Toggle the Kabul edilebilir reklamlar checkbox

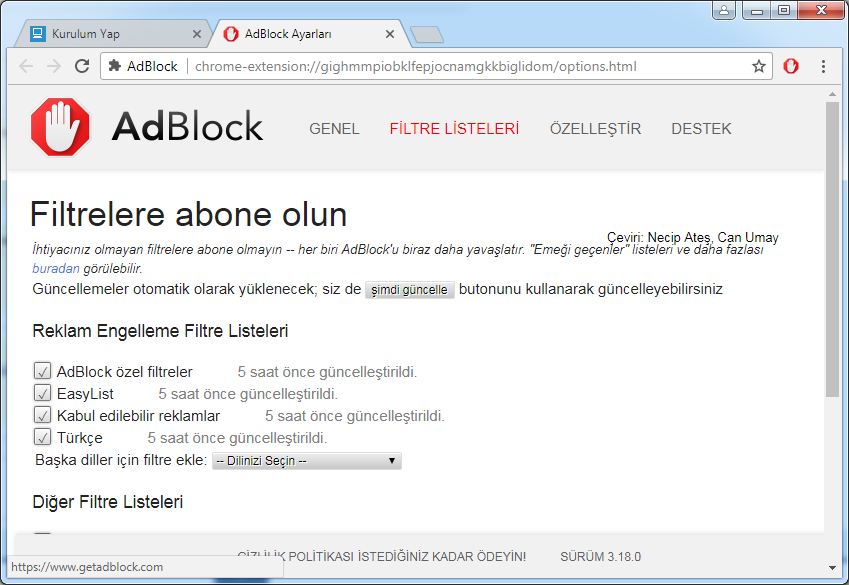pos(42,415)
